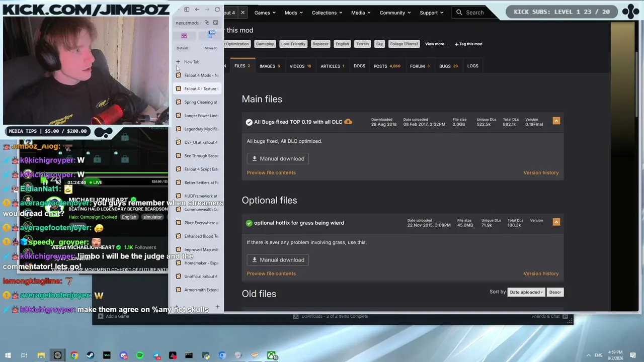Go back using the browser back arrow
Screen dimensions: 644x362
[x=197, y=10]
